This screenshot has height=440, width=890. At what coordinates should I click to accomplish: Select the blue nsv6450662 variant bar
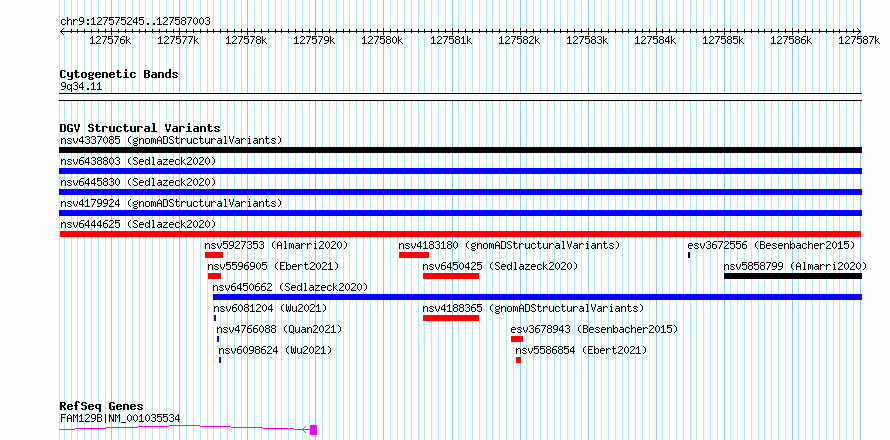coord(537,297)
